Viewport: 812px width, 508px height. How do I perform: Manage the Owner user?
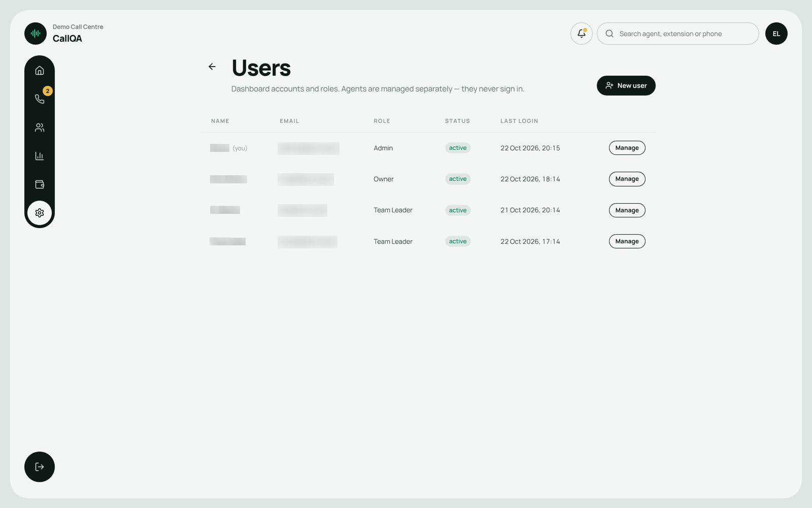(x=627, y=179)
